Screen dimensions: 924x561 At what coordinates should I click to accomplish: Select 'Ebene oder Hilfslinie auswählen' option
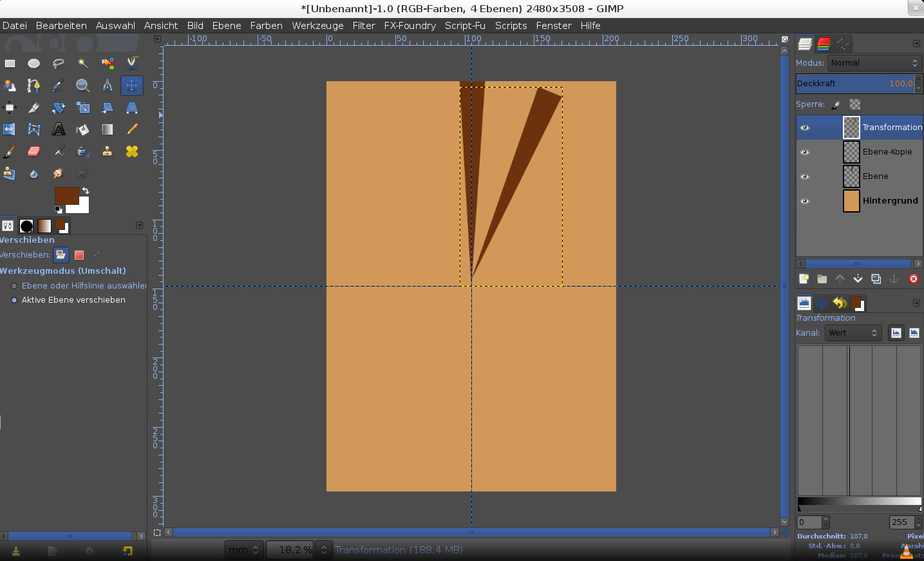[x=14, y=286]
